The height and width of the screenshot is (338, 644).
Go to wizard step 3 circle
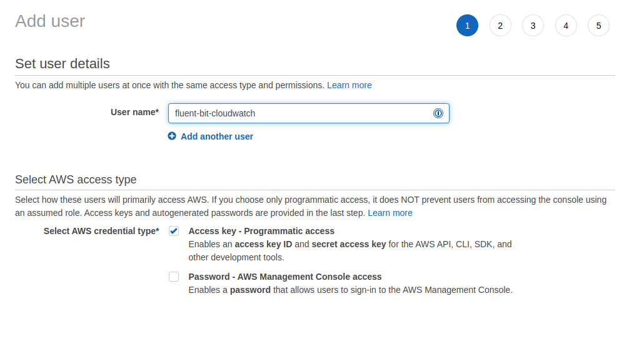[533, 26]
